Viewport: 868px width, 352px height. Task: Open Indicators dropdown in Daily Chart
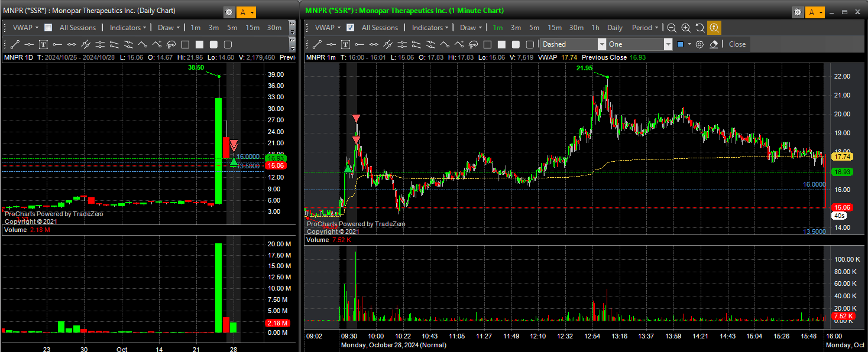(128, 28)
